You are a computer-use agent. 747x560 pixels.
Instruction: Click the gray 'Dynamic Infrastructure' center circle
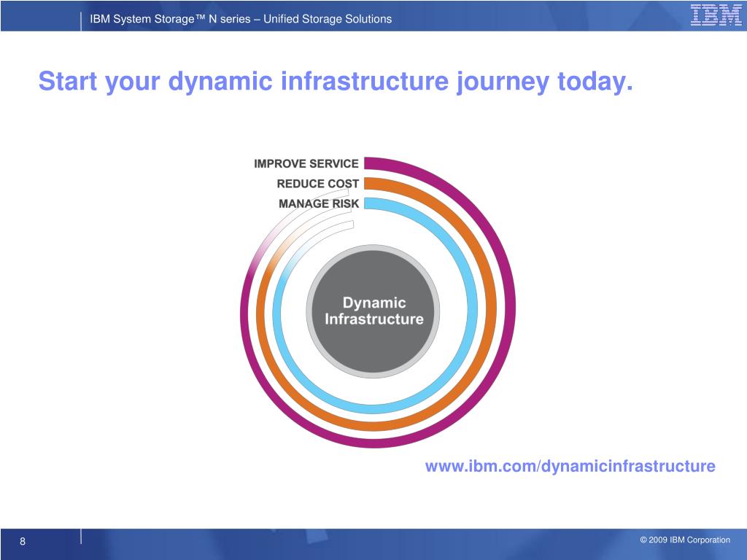(x=373, y=311)
